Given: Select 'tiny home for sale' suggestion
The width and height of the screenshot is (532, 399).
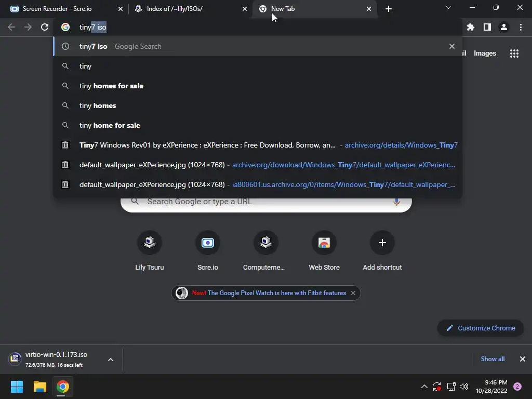Looking at the screenshot, I should [258, 125].
